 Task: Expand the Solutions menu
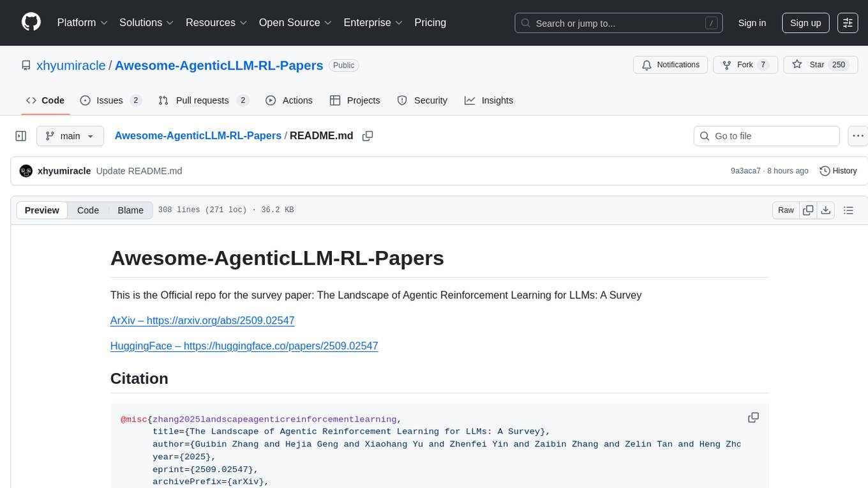click(x=147, y=22)
